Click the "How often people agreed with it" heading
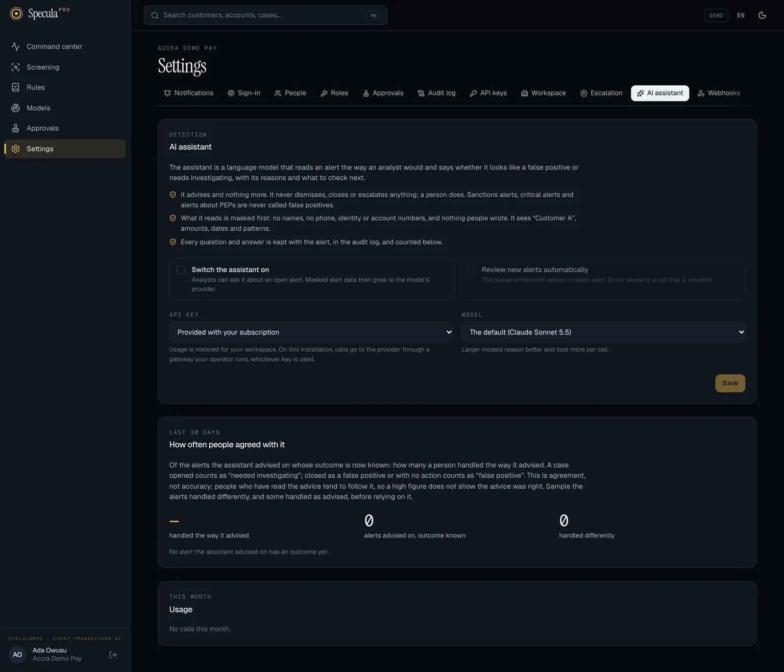This screenshot has width=784, height=672. point(227,445)
